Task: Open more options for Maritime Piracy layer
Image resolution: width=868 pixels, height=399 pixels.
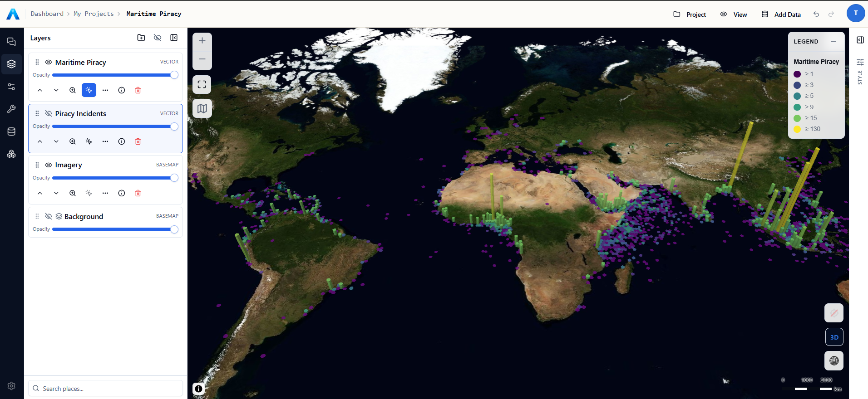Action: click(105, 90)
